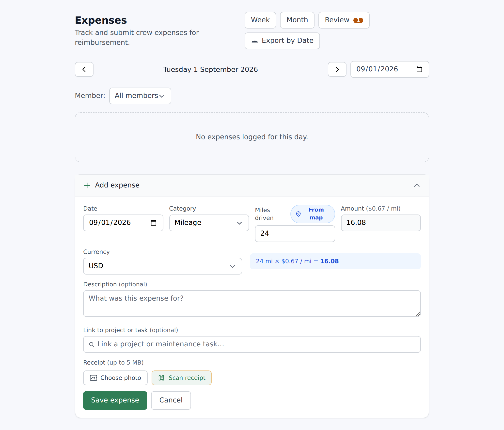Viewport: 504px width, 430px height.
Task: Click the top date field 09/01/2026
Action: click(x=390, y=69)
